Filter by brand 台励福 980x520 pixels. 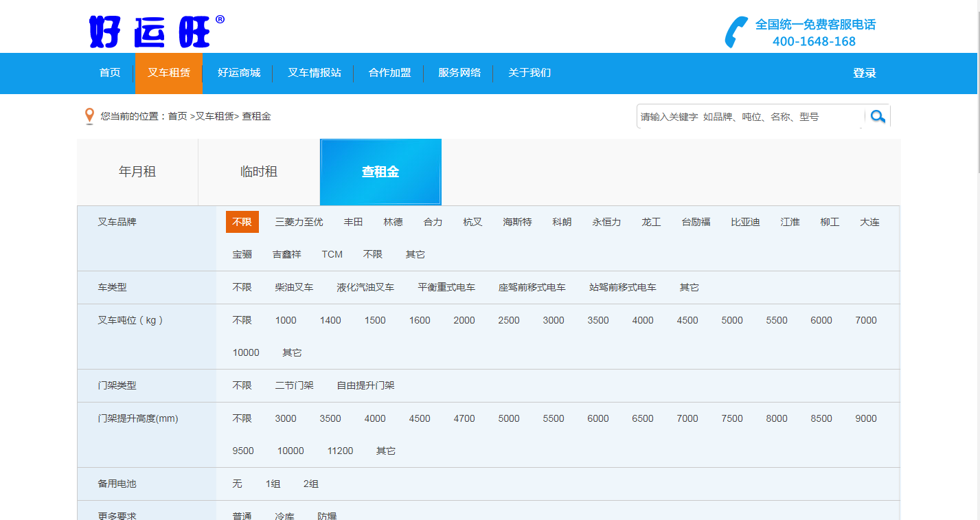(696, 222)
